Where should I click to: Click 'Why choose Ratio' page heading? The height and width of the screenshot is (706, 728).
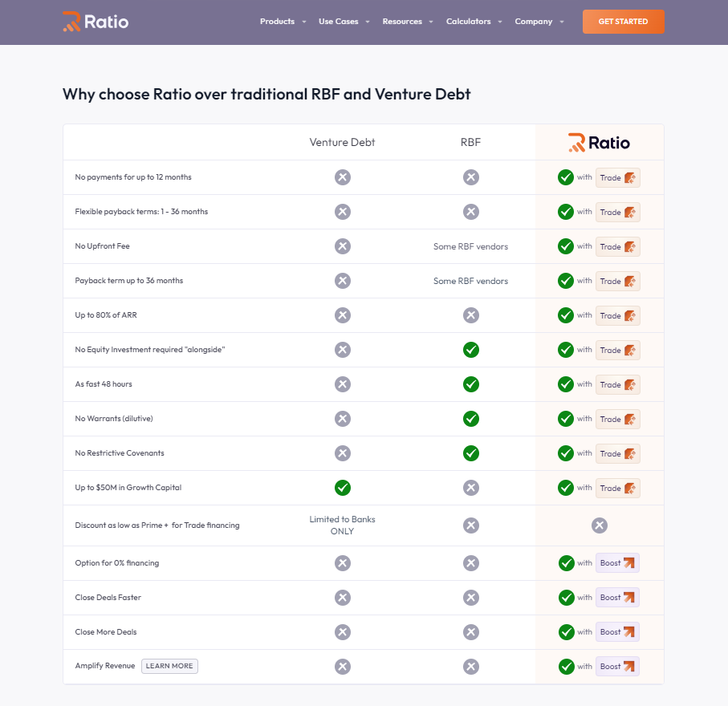(266, 94)
